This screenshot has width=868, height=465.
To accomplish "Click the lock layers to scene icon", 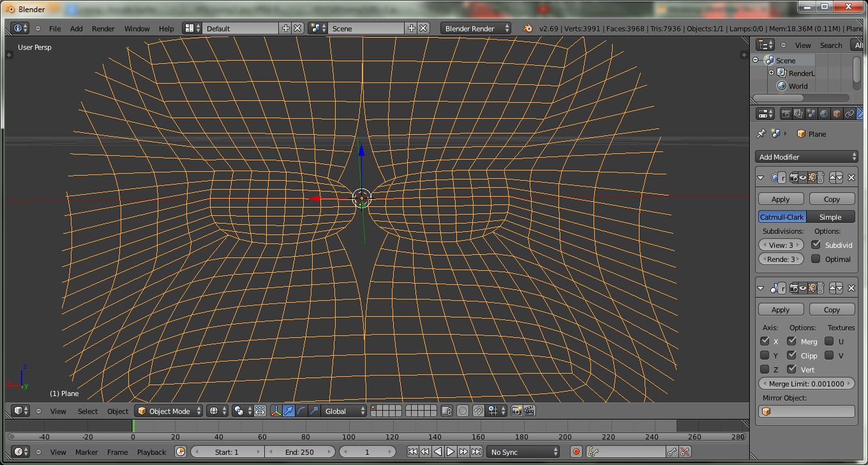I will pyautogui.click(x=447, y=411).
